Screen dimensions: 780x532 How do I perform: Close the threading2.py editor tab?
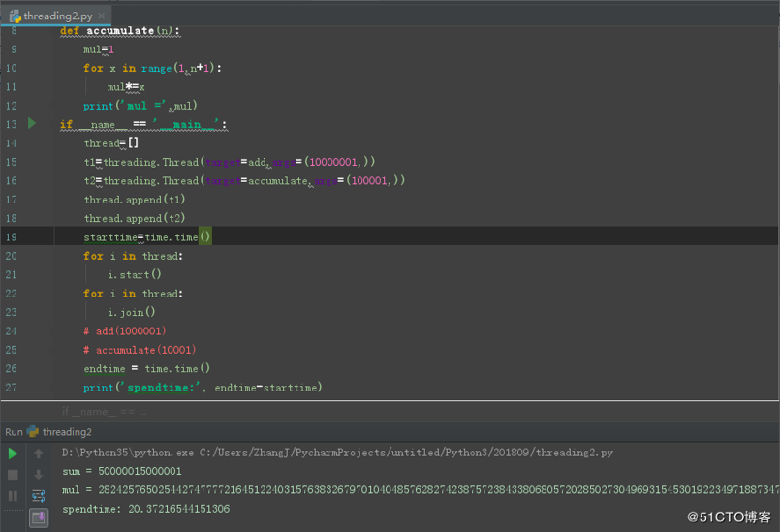click(102, 16)
